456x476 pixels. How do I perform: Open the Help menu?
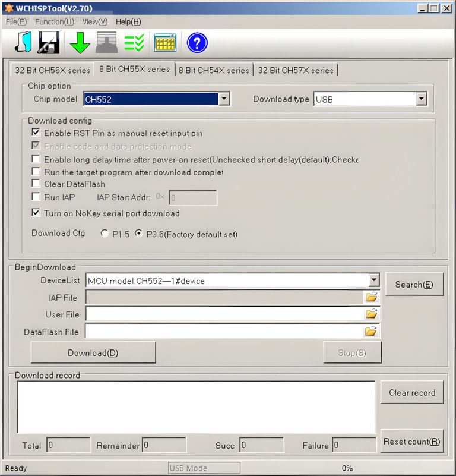point(128,22)
